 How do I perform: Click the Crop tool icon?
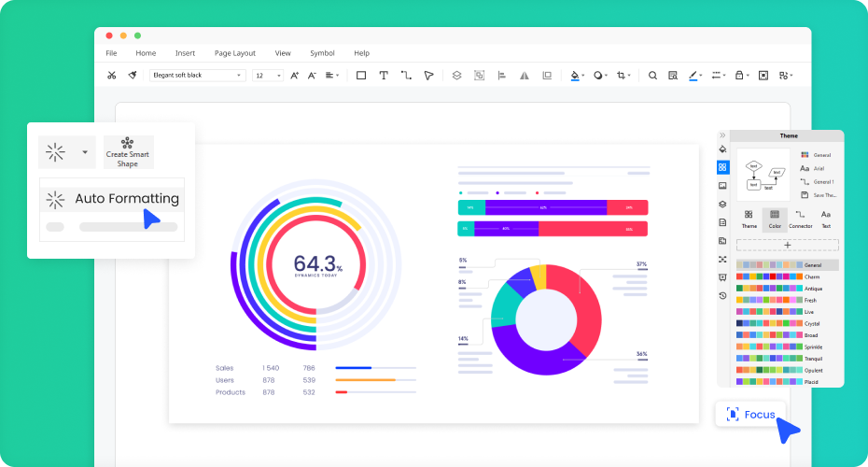coord(621,76)
